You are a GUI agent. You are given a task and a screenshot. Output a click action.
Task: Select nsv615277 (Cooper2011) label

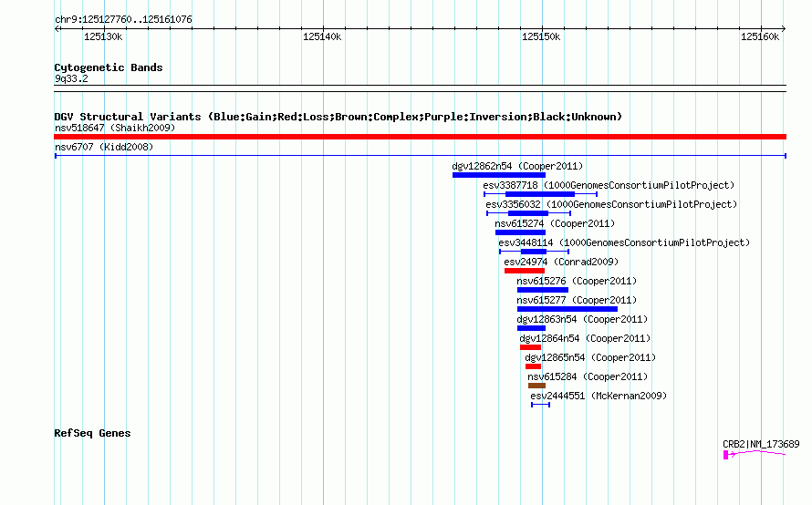coord(577,300)
